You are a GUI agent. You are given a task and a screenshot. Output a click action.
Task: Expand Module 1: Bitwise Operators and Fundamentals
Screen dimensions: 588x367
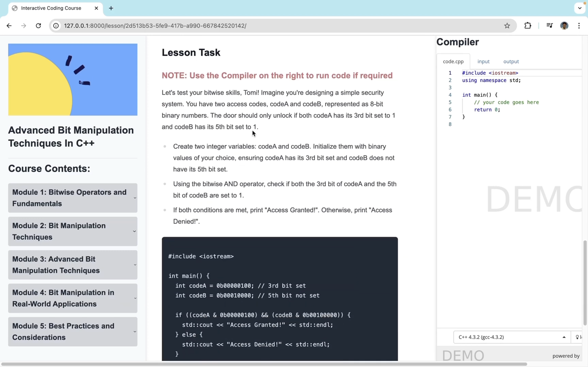[73, 198]
